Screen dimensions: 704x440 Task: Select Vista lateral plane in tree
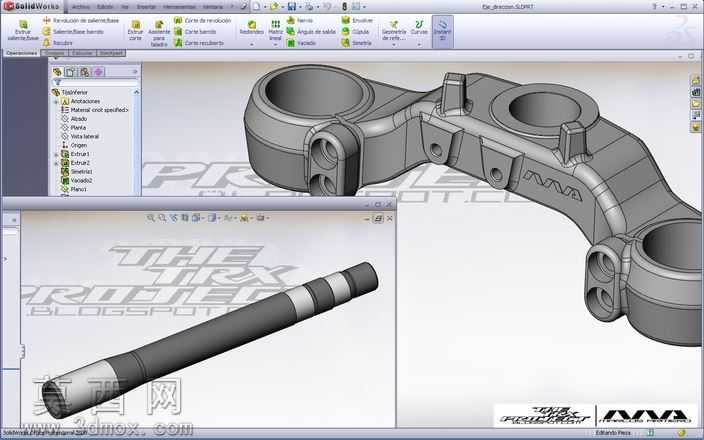(80, 136)
